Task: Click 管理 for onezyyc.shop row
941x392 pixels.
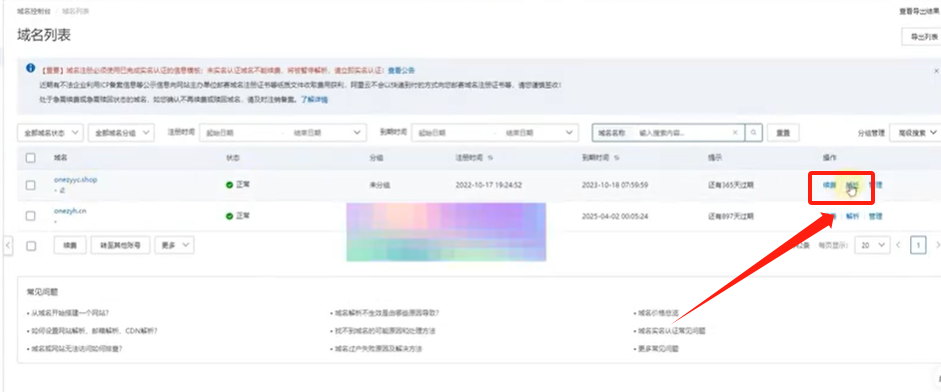Action: pyautogui.click(x=876, y=185)
